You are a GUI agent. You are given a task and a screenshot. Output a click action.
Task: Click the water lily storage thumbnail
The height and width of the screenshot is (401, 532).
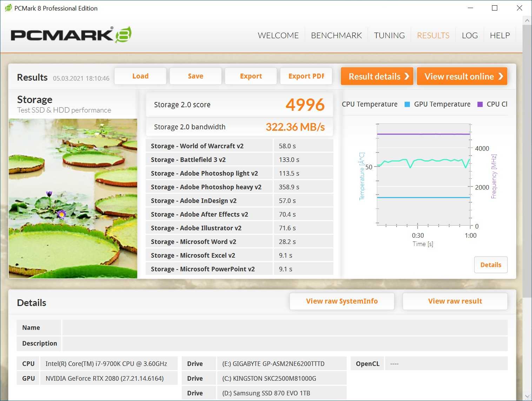click(x=73, y=198)
